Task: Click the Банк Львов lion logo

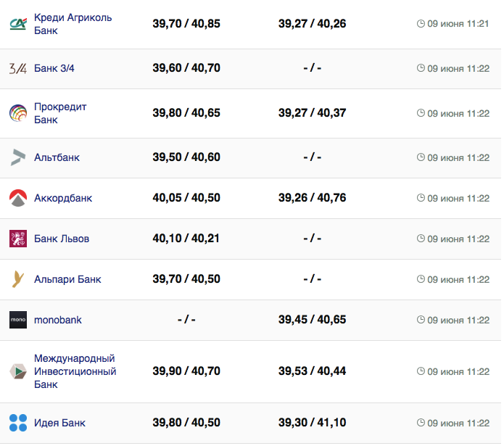Action: tap(18, 239)
